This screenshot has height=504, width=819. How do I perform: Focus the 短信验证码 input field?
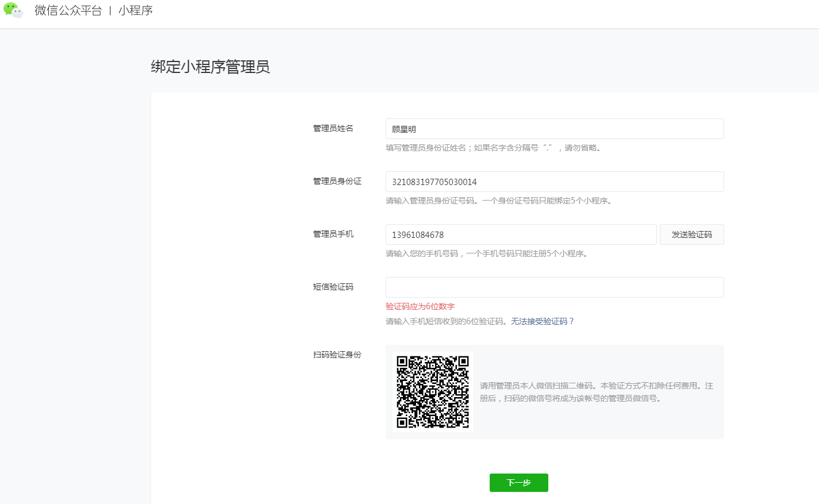555,287
